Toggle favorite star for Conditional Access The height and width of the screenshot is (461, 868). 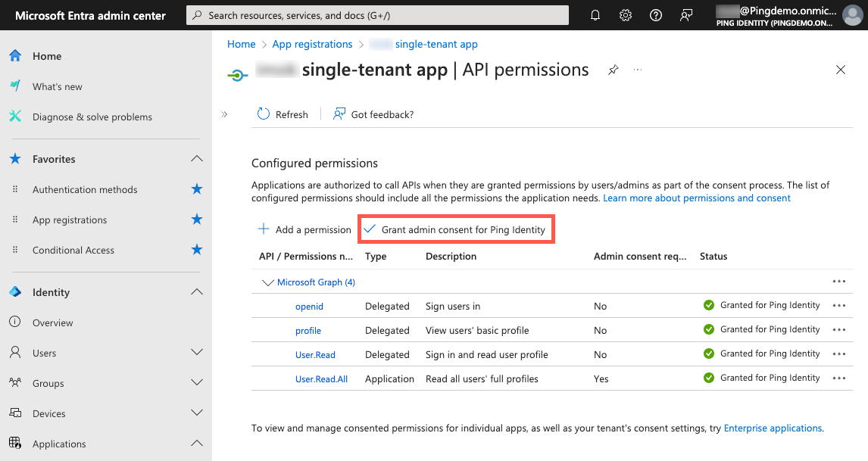[x=196, y=250]
